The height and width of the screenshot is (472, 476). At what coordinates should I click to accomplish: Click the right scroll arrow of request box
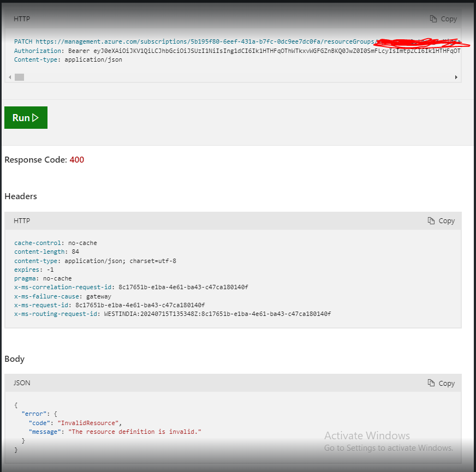[x=456, y=77]
